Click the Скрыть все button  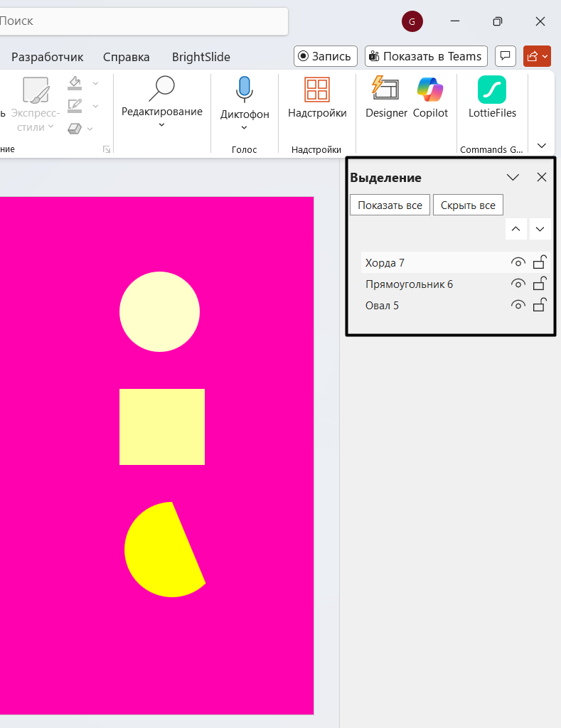468,205
